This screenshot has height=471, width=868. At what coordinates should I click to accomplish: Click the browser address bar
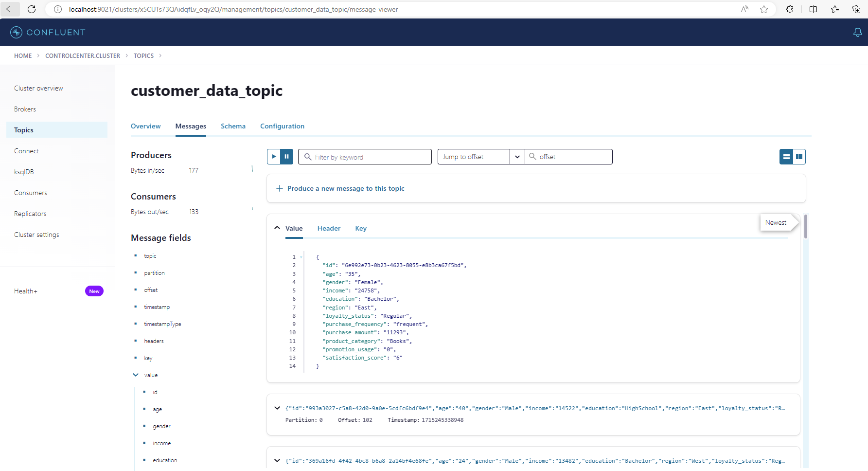pos(389,9)
